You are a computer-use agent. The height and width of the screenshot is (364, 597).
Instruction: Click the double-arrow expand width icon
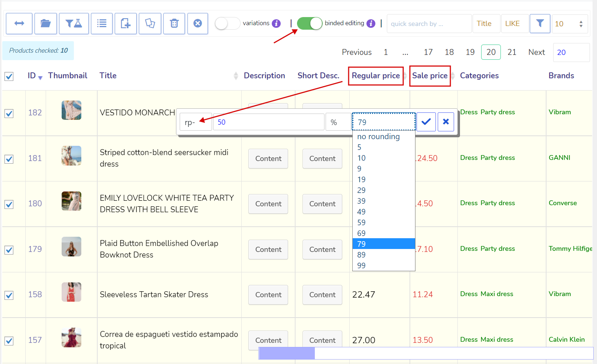(x=19, y=24)
